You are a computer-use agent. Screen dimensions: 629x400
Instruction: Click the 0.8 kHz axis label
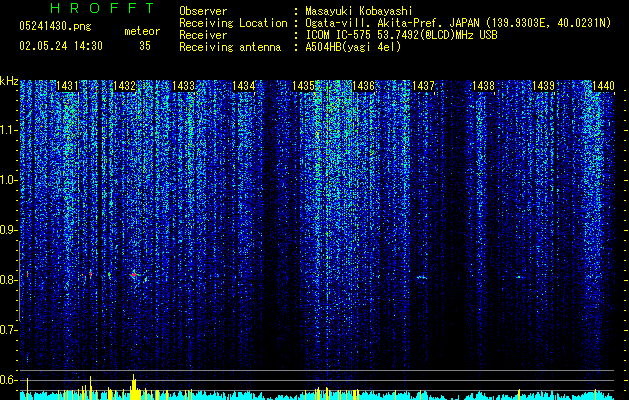tap(9, 280)
